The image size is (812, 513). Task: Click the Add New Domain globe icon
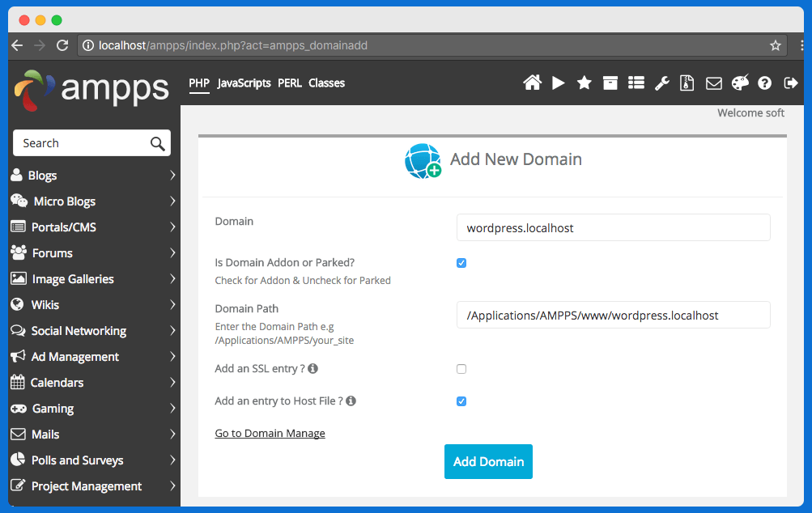[x=423, y=161]
